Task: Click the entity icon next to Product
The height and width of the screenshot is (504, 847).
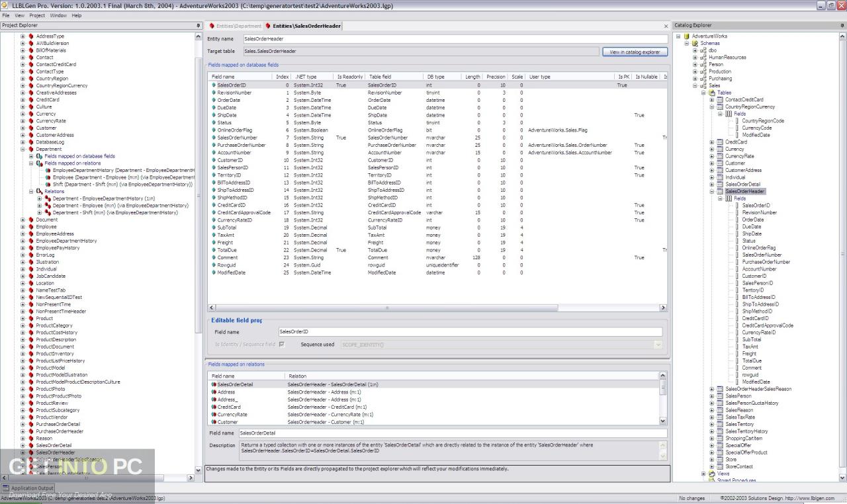Action: pos(30,319)
